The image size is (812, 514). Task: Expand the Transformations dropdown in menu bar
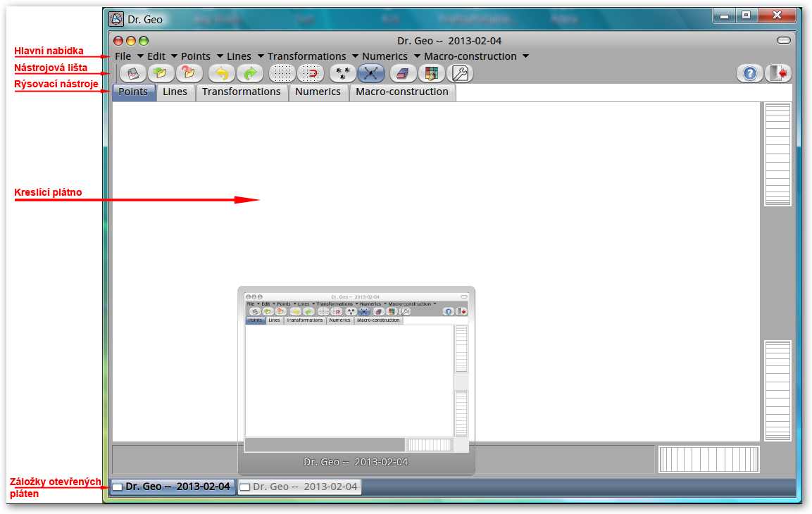pos(355,56)
